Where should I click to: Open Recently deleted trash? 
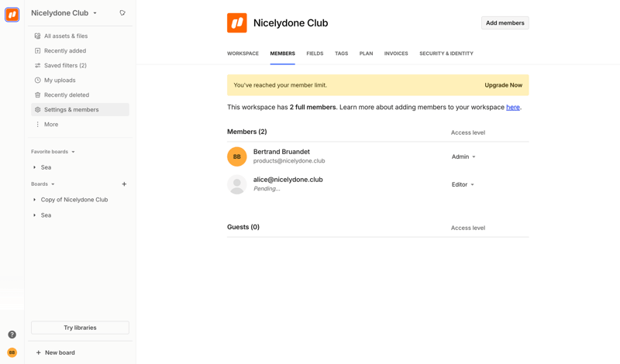click(x=66, y=95)
